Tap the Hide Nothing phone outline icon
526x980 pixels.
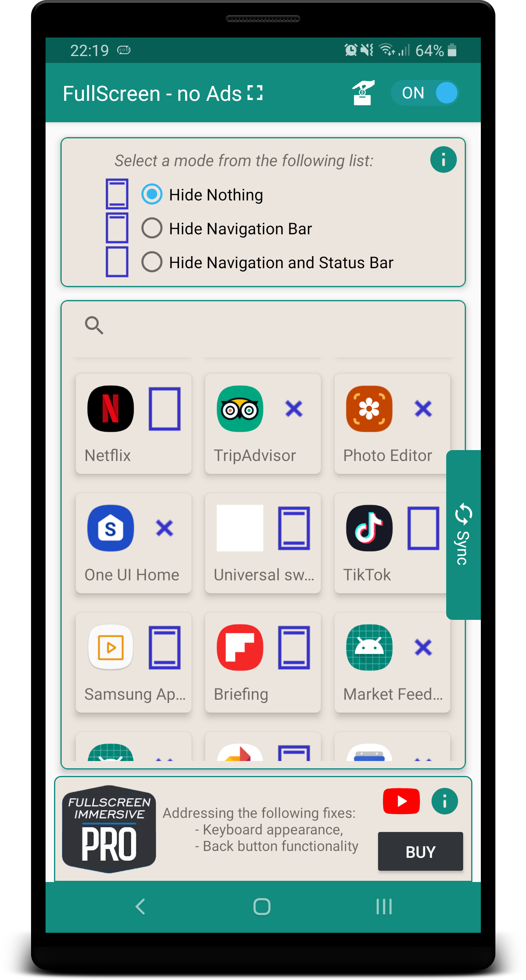tap(117, 194)
